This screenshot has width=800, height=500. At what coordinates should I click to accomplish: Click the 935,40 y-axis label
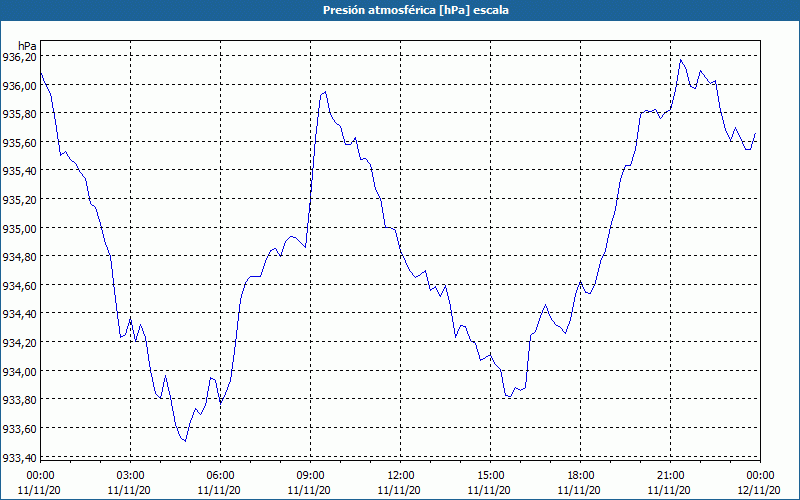click(x=19, y=171)
